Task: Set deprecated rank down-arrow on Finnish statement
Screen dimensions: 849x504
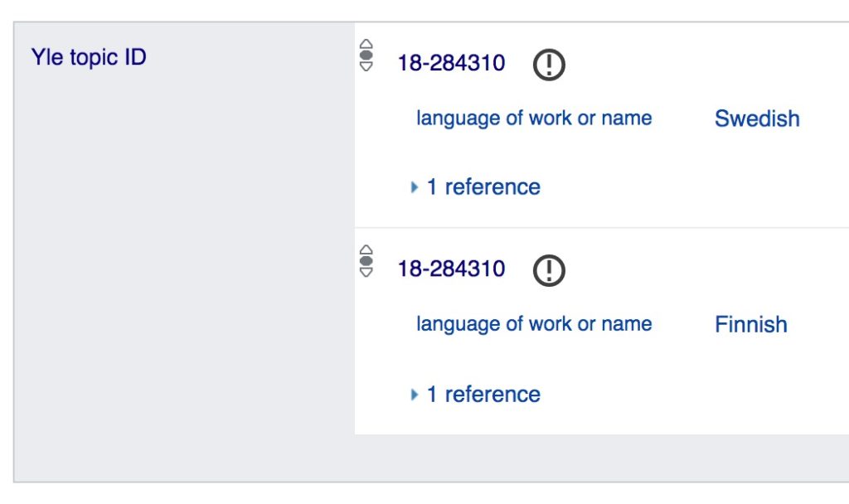Action: (x=366, y=273)
